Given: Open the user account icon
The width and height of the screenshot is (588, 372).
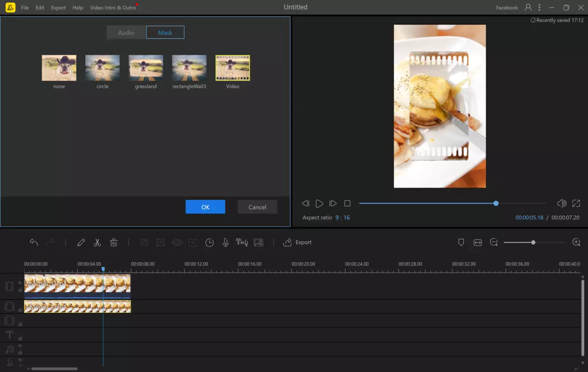Looking at the screenshot, I should pos(528,7).
